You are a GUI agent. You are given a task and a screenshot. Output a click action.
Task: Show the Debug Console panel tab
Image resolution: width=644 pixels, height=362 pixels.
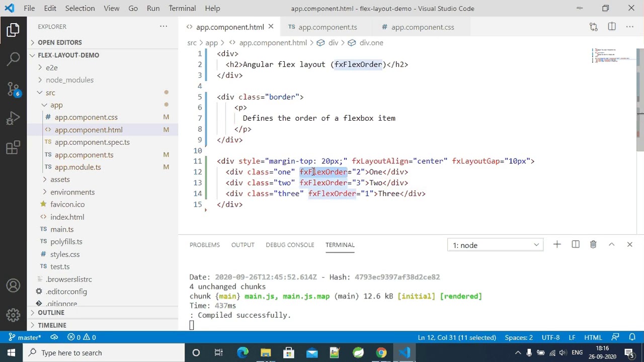[290, 245]
